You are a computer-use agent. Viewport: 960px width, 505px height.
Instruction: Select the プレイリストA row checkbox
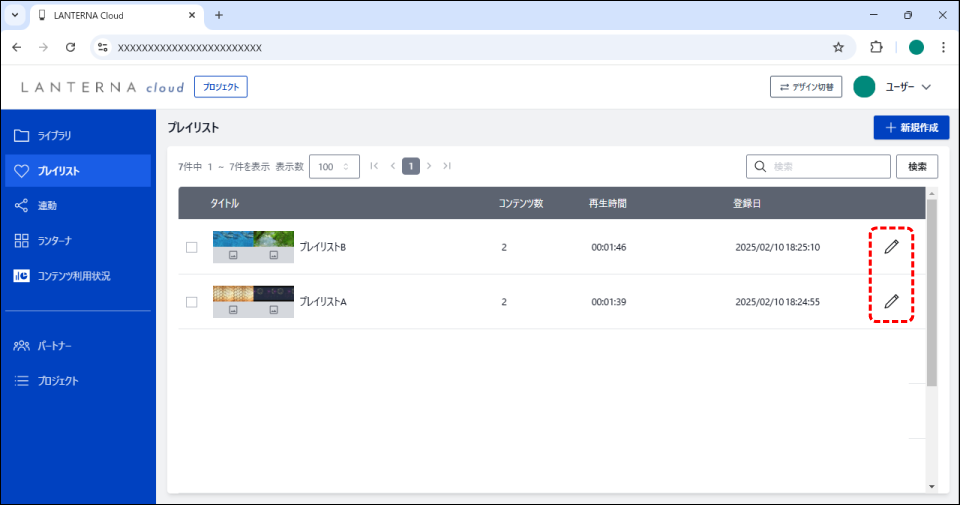coord(192,302)
